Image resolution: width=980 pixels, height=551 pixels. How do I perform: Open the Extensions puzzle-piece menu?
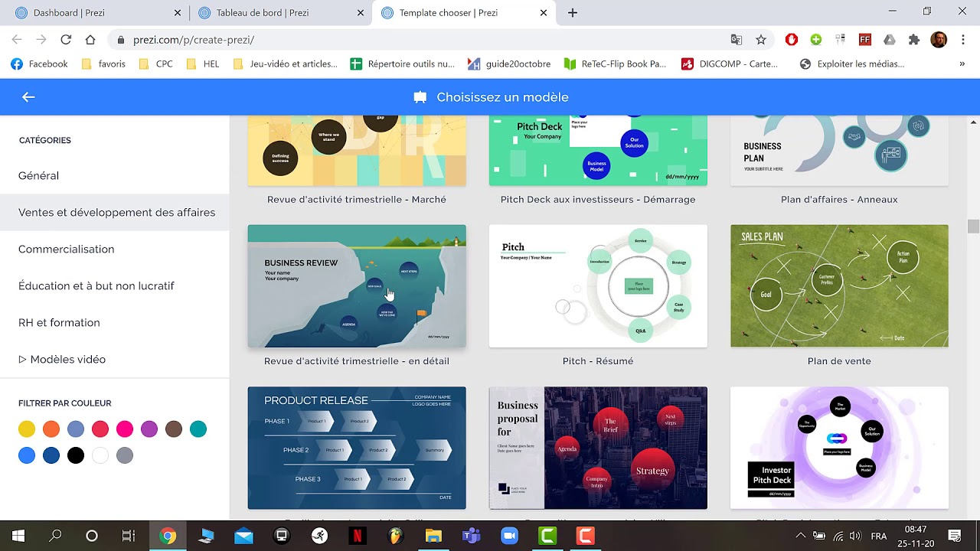914,40
